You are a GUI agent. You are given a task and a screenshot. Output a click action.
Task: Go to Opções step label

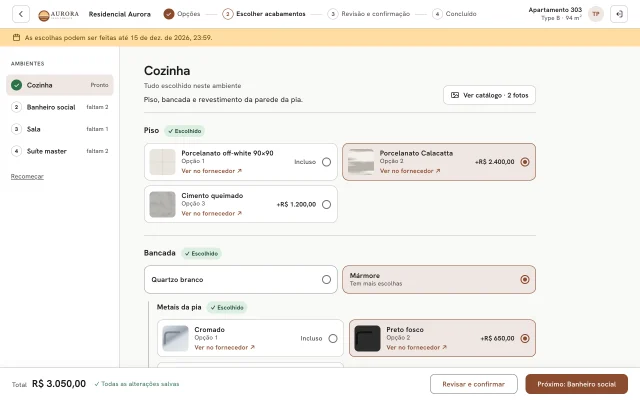189,14
